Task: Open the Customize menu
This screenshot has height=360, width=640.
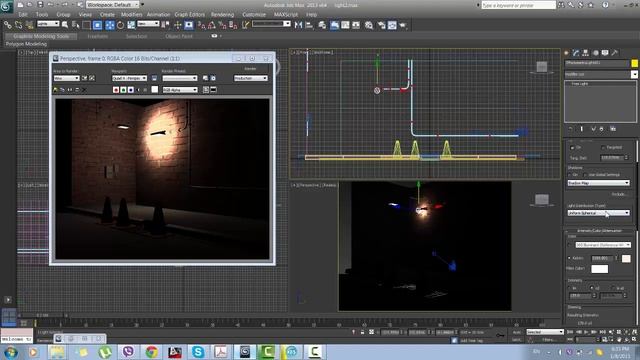Action: pyautogui.click(x=254, y=14)
